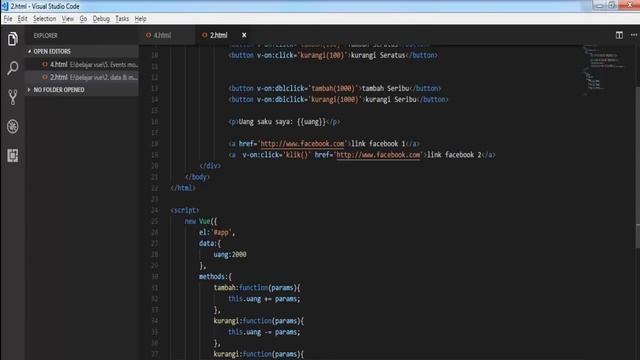Screen dimensions: 640x360
Task: Click the 'kurangi Seribu' button line
Action: pos(338,99)
